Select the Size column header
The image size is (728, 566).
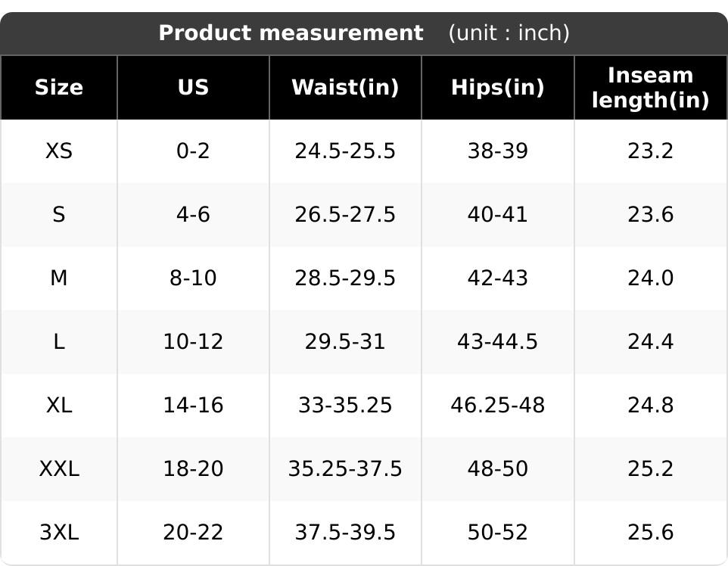click(59, 87)
